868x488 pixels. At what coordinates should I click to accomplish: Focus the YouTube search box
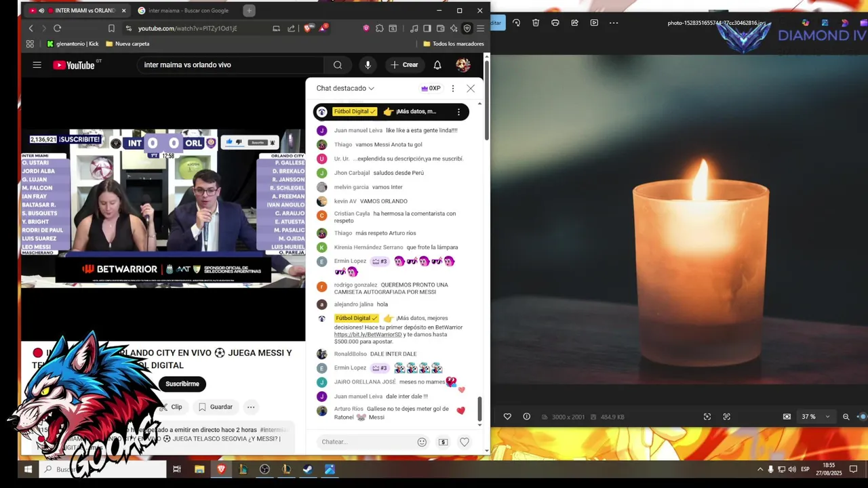[x=231, y=65]
